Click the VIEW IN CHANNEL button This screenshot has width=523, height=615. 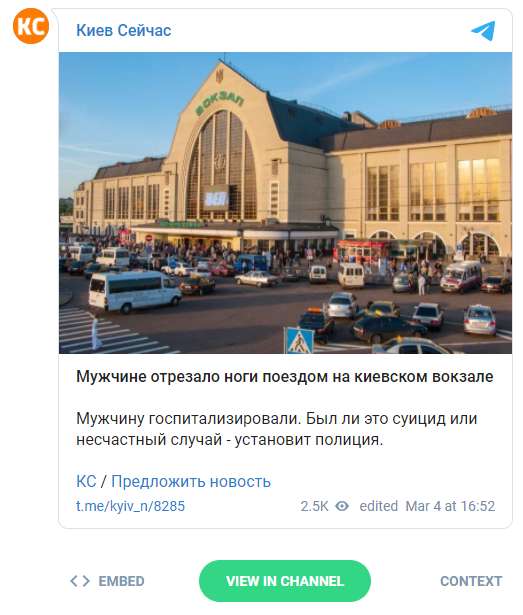pyautogui.click(x=285, y=581)
